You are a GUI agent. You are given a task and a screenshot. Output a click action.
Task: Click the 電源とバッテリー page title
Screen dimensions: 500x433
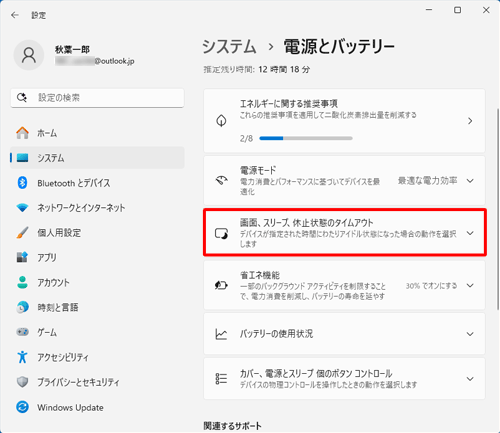[339, 46]
